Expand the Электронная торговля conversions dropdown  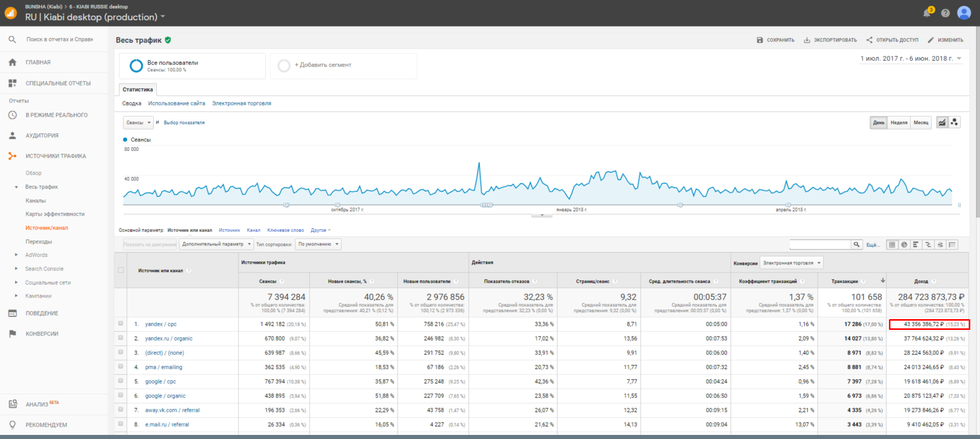pos(791,263)
